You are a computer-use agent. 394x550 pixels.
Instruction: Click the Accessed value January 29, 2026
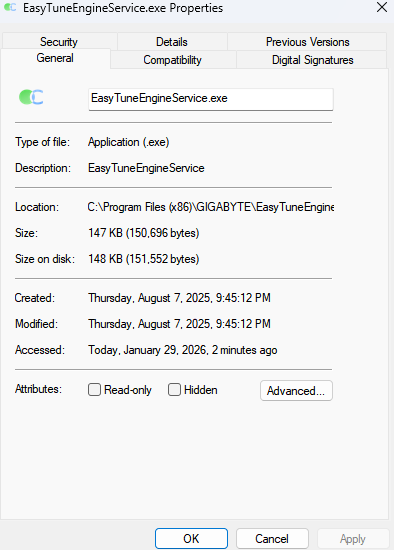point(183,350)
